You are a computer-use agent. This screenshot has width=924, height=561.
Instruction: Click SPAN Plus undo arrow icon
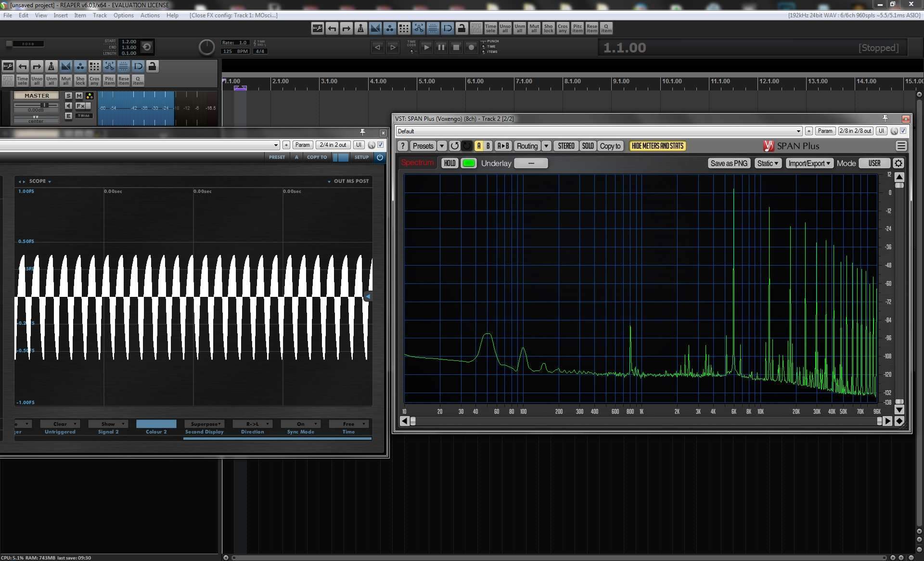[454, 146]
